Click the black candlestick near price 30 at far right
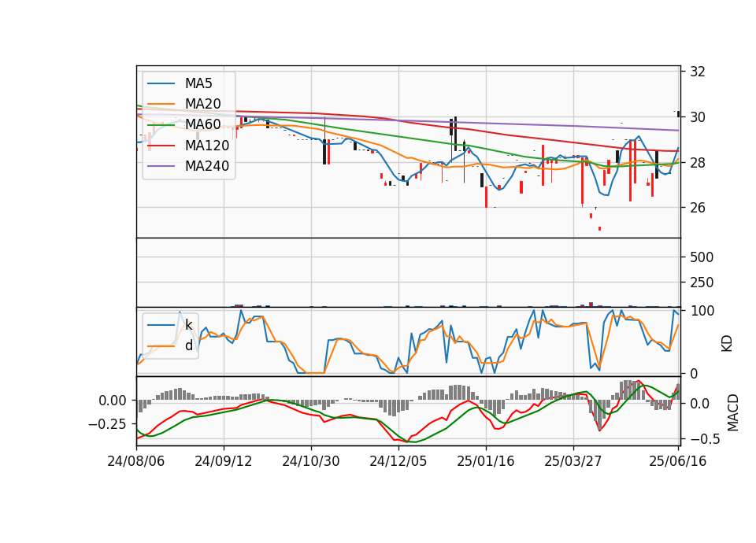Viewport: 756px width, 543px height. (678, 114)
